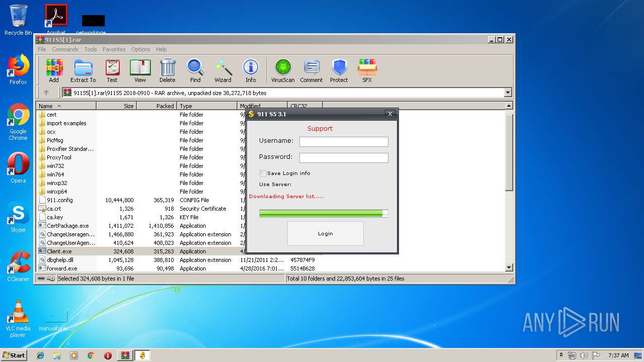This screenshot has height=362, width=644.
Task: Sort the list by the Name column
Action: pos(66,106)
